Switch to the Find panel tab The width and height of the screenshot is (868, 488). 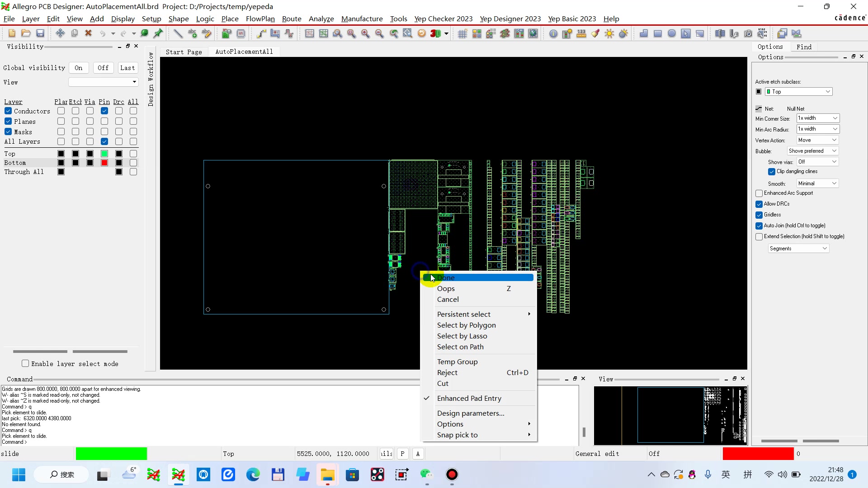pyautogui.click(x=804, y=47)
